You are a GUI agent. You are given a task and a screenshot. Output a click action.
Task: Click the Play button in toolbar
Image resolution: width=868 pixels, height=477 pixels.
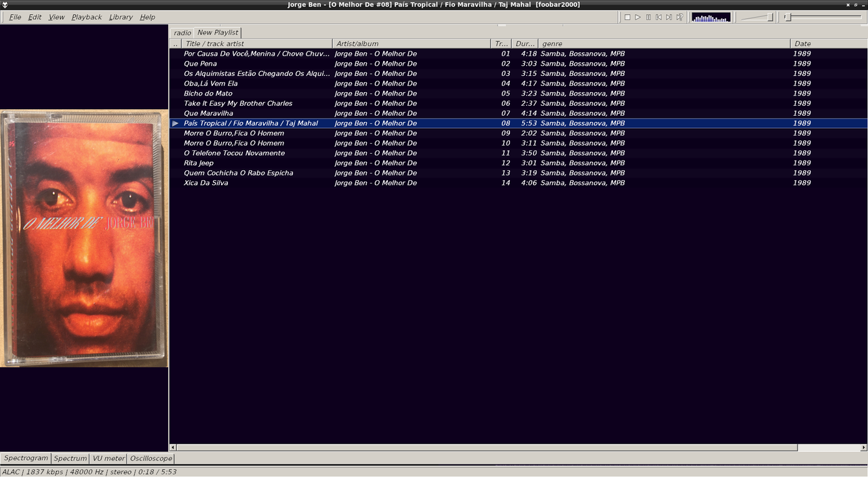[637, 17]
